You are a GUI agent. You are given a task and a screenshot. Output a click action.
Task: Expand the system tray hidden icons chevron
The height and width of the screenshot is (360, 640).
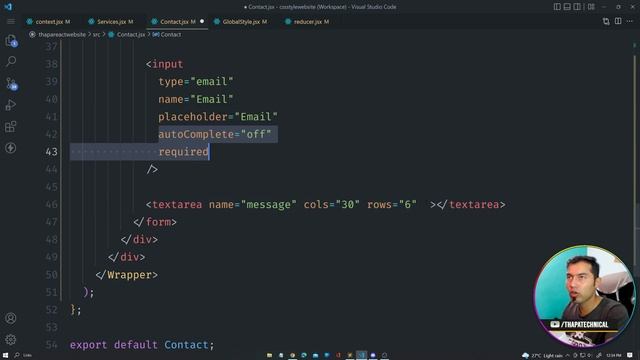568,356
